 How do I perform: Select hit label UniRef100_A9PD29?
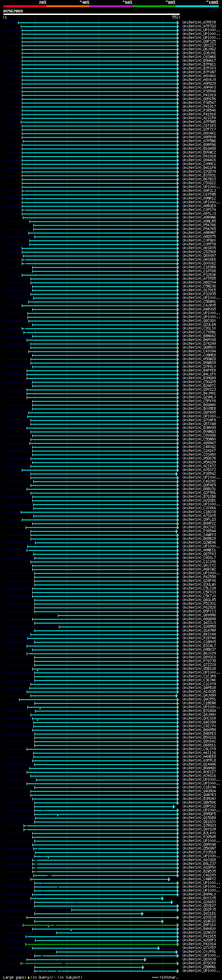pyautogui.click(x=199, y=83)
